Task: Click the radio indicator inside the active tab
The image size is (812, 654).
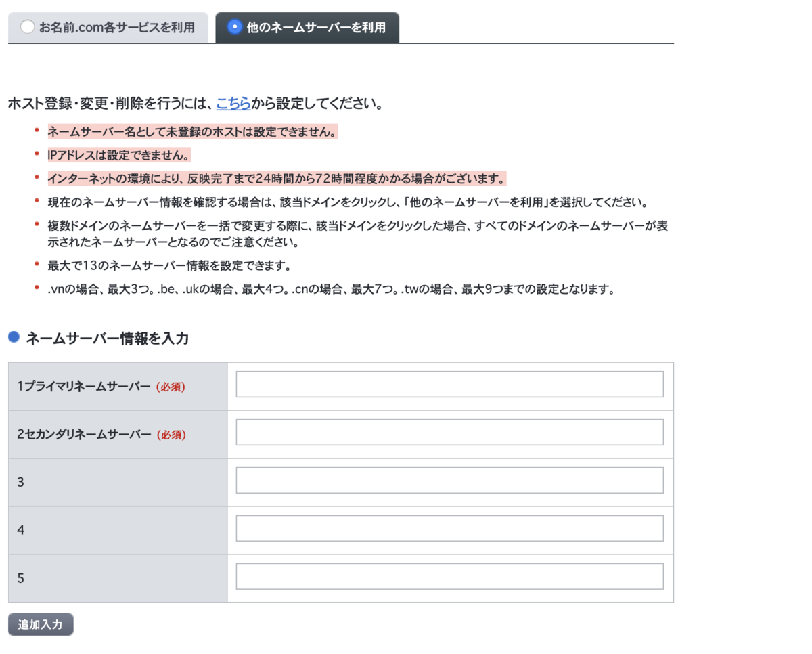Action: click(x=234, y=27)
